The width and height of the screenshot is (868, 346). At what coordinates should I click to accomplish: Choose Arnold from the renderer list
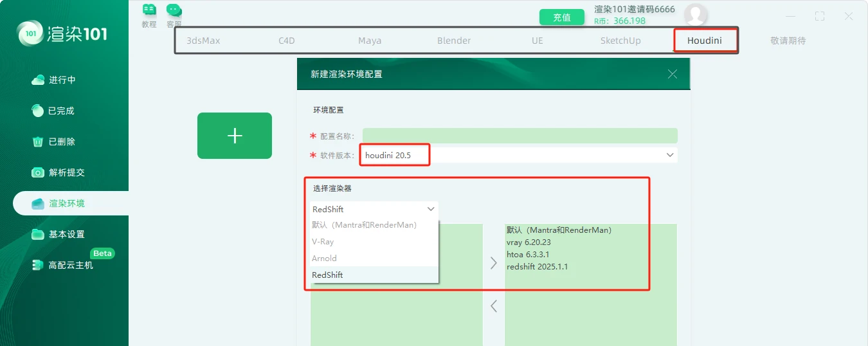(x=374, y=259)
